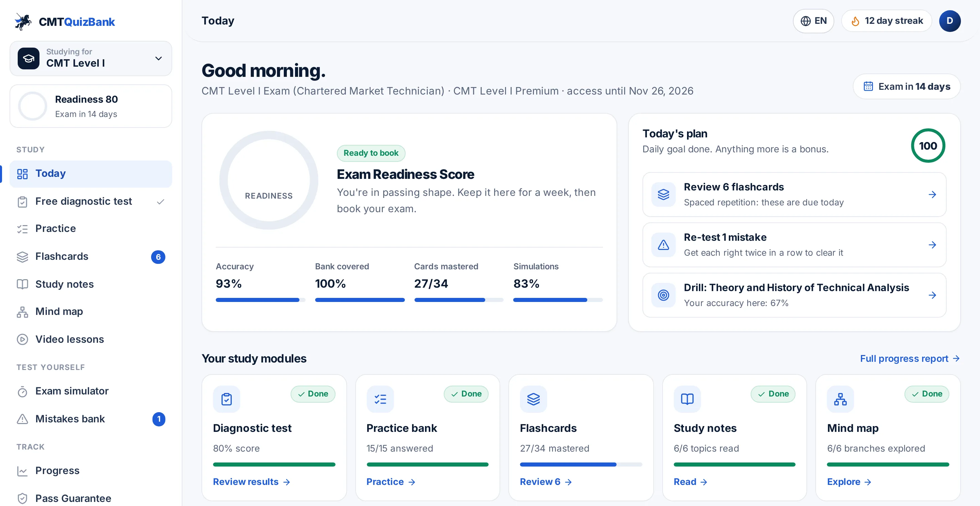Click the Simulations 83% progress bar
This screenshot has width=980, height=506.
tap(558, 300)
